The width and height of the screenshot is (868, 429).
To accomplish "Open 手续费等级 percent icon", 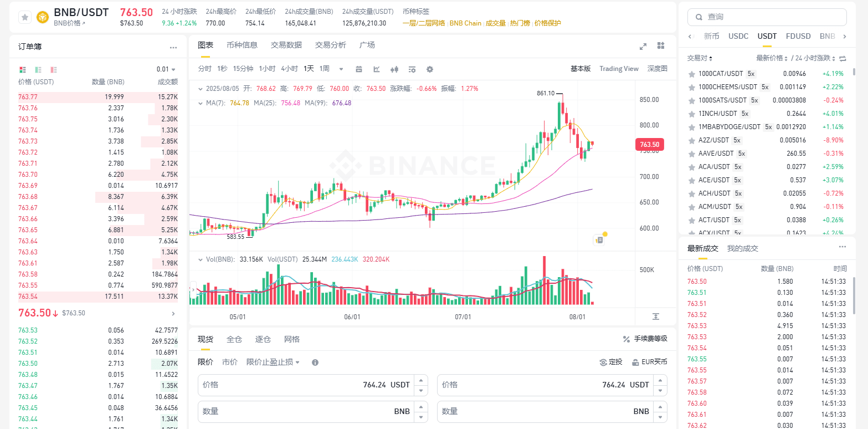I will (626, 339).
